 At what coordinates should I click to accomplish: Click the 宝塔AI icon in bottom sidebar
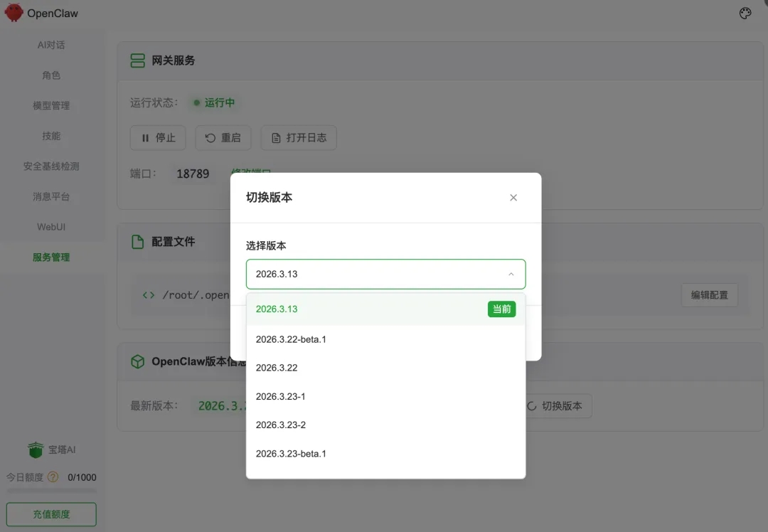(x=35, y=449)
